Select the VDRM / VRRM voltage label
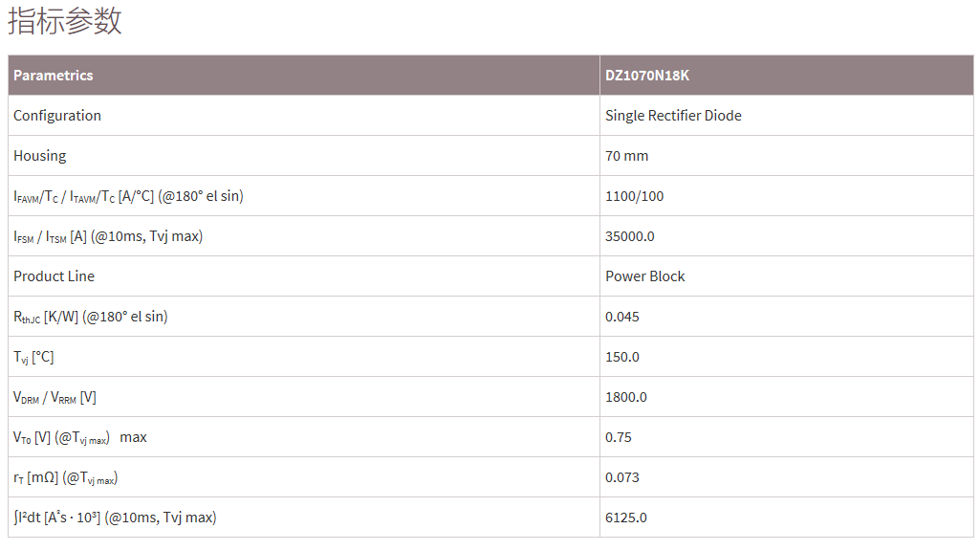The height and width of the screenshot is (551, 980). point(55,397)
